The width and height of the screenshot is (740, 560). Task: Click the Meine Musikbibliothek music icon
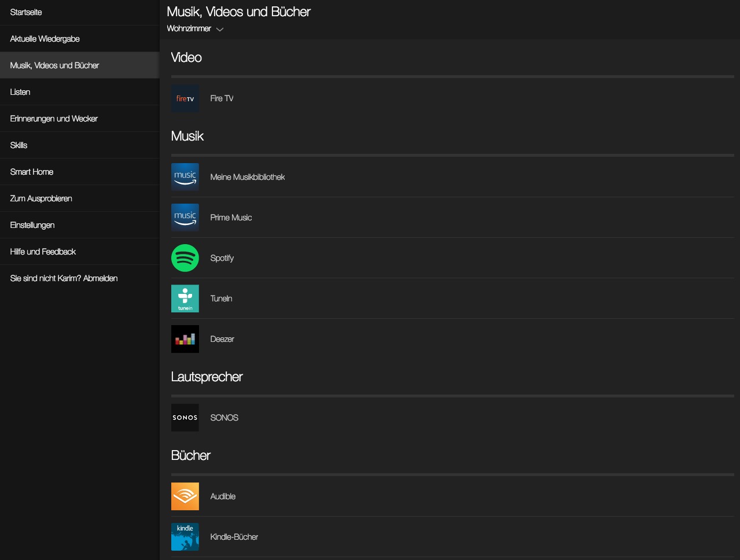click(x=185, y=177)
